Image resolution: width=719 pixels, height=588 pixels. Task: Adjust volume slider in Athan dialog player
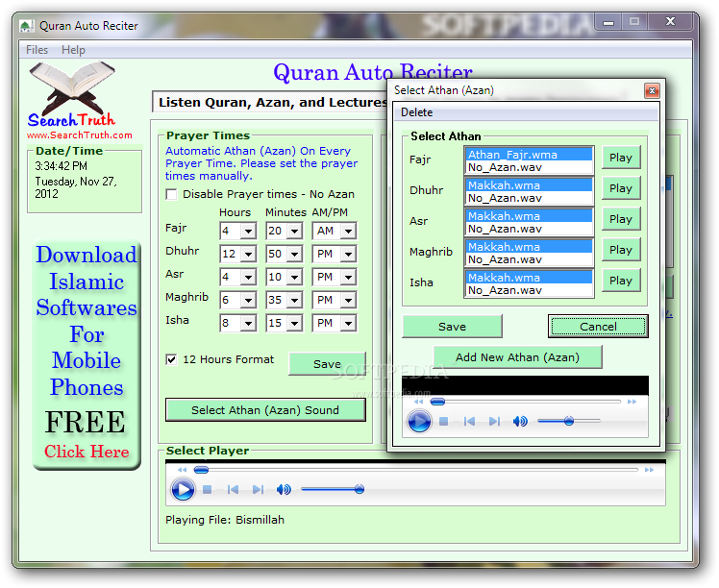569,421
